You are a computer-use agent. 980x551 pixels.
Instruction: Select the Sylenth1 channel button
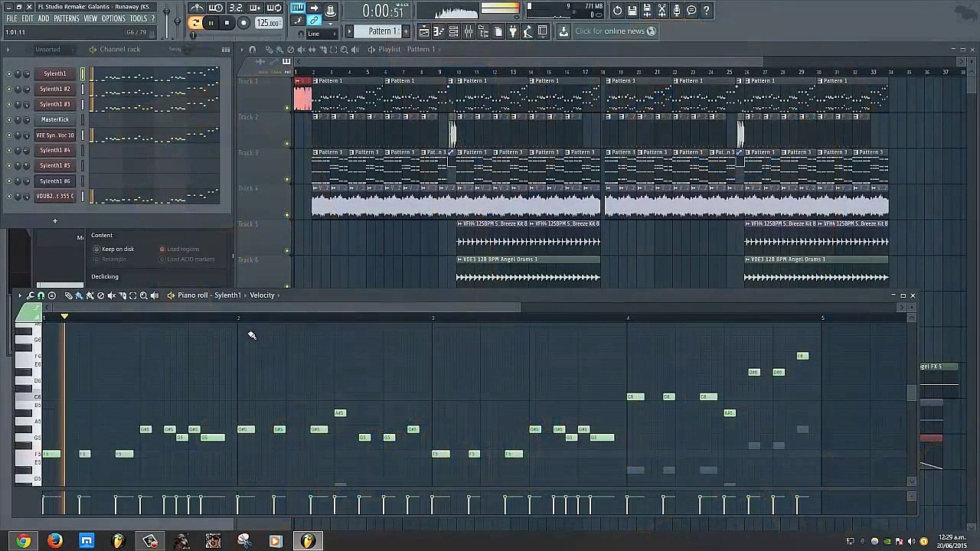click(54, 74)
